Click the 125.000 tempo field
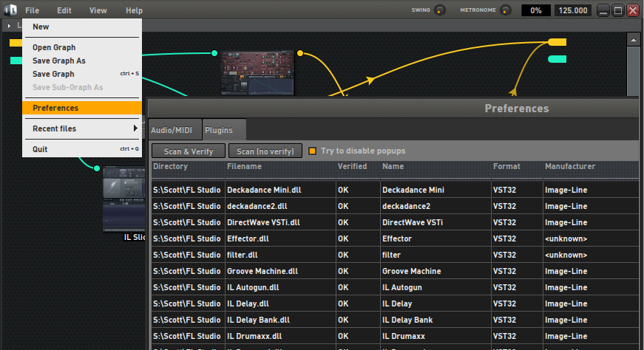 coord(573,10)
